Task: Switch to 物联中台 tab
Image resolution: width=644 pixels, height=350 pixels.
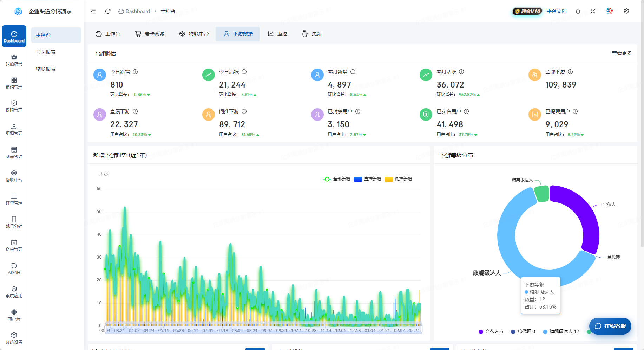Action: [x=194, y=34]
